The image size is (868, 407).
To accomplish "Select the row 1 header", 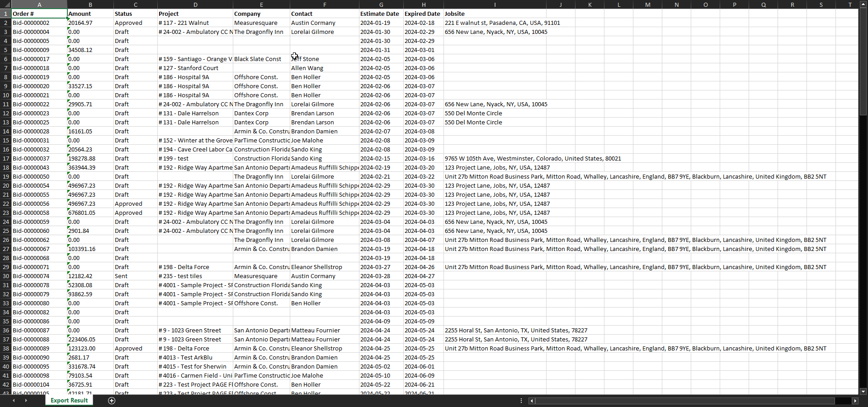I will [5, 14].
